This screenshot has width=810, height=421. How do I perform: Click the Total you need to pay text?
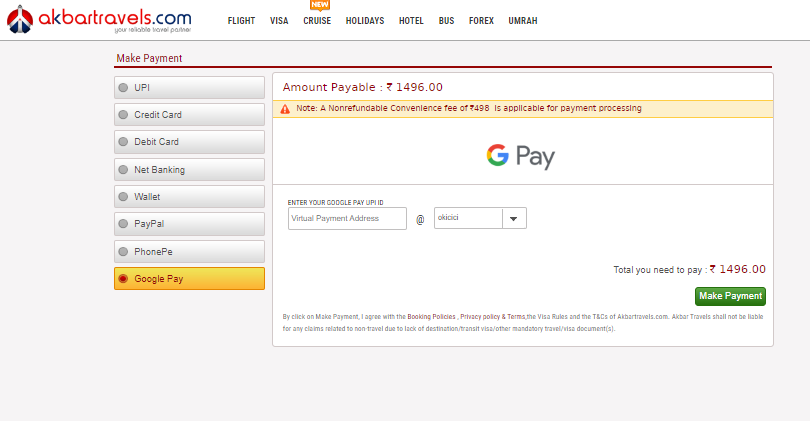690,269
